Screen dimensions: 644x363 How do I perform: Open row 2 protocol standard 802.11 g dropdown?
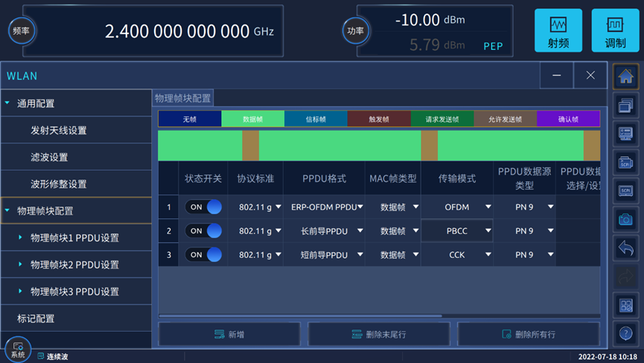[255, 230]
